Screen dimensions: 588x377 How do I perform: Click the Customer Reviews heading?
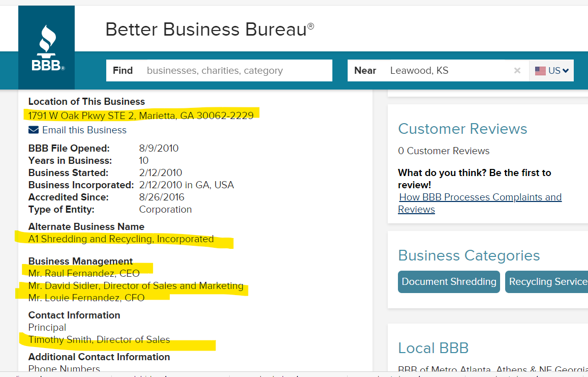coord(462,129)
